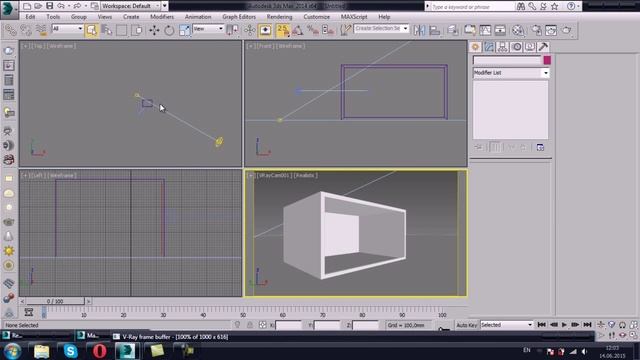Click the Open File folder icon

click(38, 6)
